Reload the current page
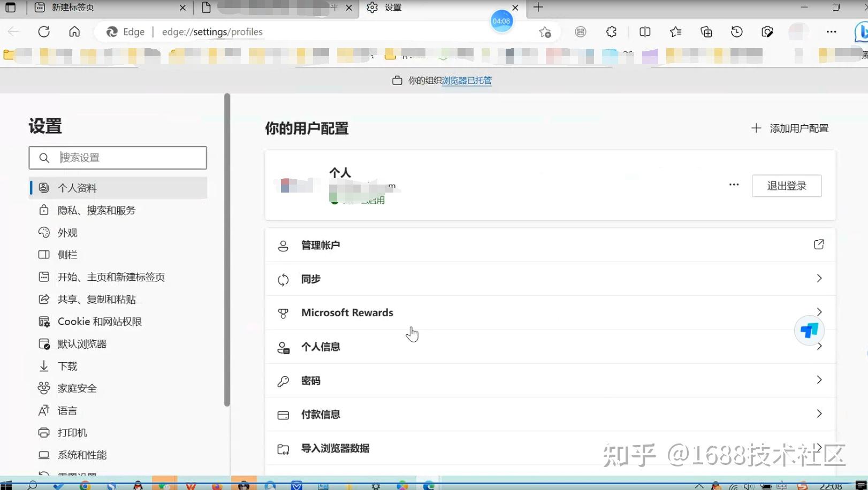The width and height of the screenshot is (868, 490). coord(44,31)
